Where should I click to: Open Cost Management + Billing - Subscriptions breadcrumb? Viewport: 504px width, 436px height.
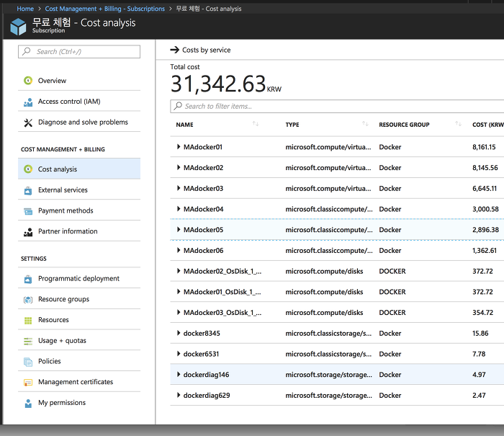[x=105, y=9]
